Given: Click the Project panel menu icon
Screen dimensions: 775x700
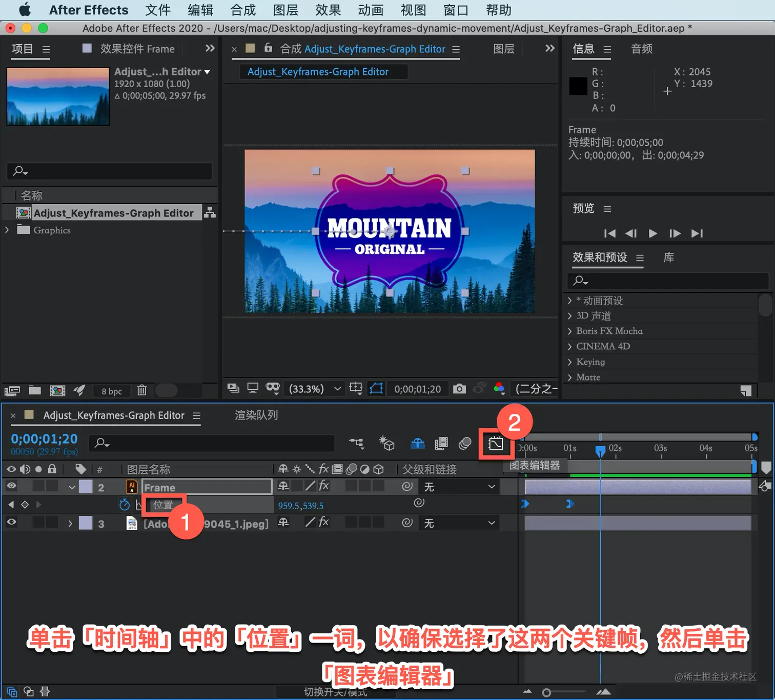Looking at the screenshot, I should [46, 49].
